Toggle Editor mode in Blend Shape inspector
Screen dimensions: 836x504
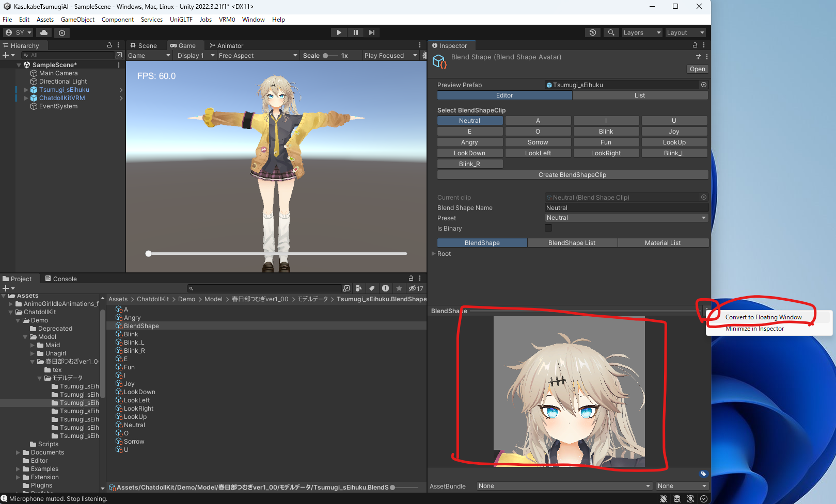click(504, 95)
